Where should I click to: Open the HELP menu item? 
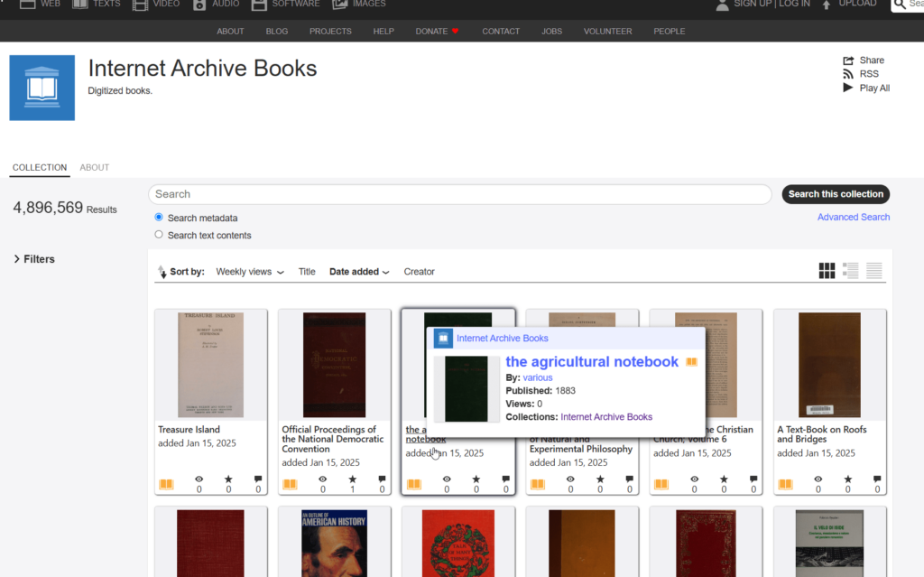(x=383, y=32)
